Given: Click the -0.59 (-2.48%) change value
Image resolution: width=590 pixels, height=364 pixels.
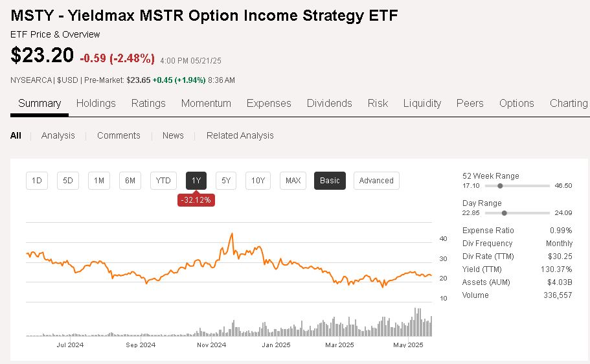Looking at the screenshot, I should click(x=117, y=58).
